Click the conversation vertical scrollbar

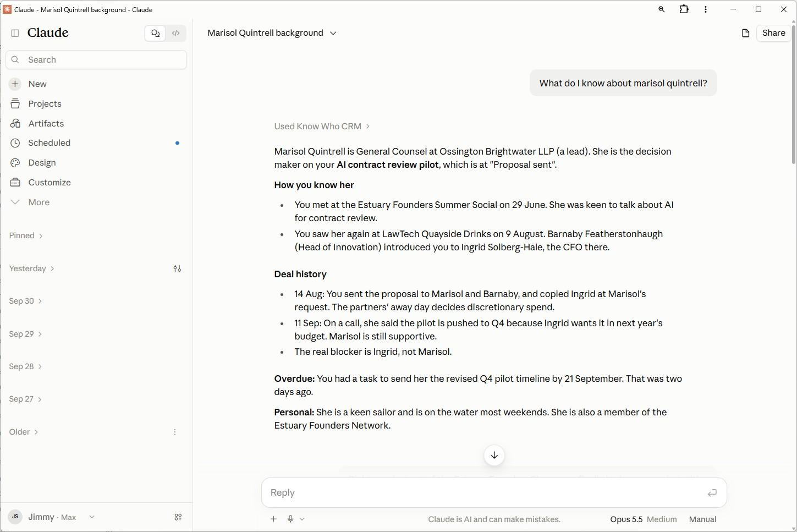click(x=793, y=94)
